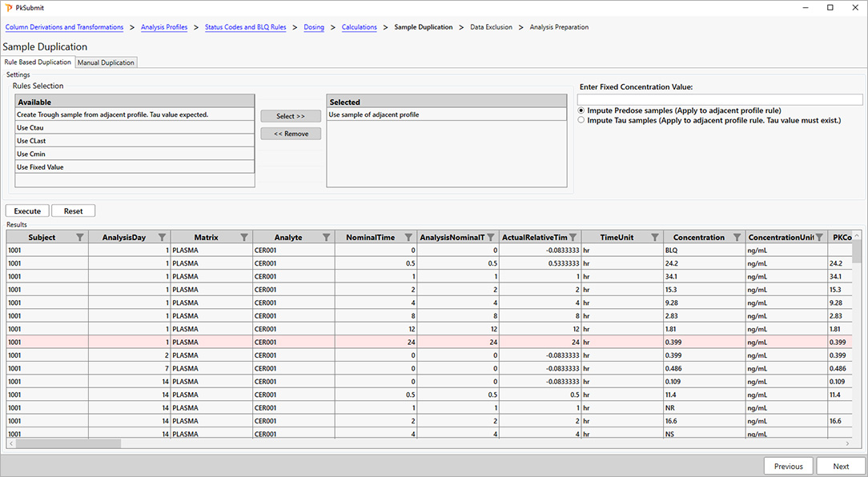Open the AnalysisDay column filter
The width and height of the screenshot is (868, 477).
[163, 237]
